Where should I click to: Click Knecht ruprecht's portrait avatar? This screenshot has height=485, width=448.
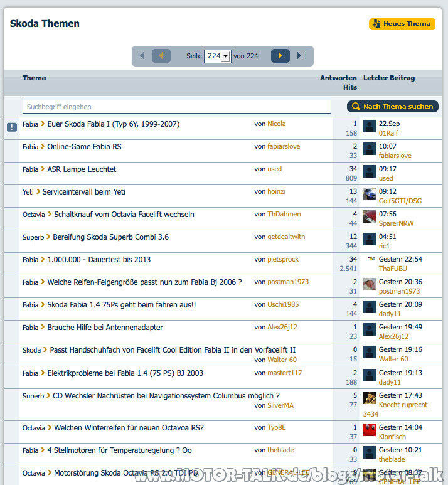[x=369, y=398]
